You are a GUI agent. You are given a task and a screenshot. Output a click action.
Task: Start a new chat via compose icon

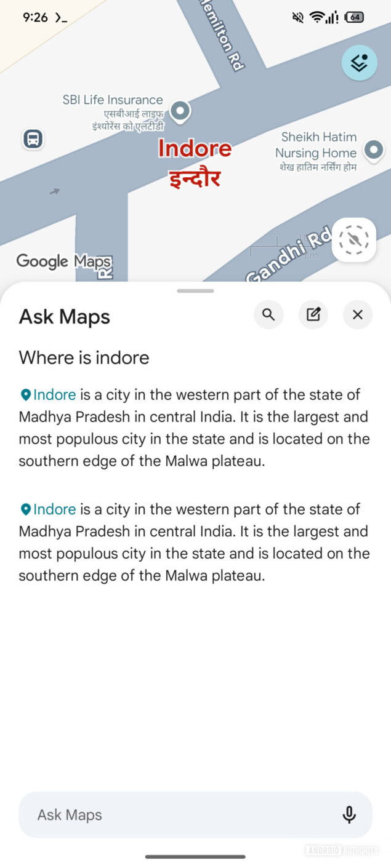pos(313,314)
